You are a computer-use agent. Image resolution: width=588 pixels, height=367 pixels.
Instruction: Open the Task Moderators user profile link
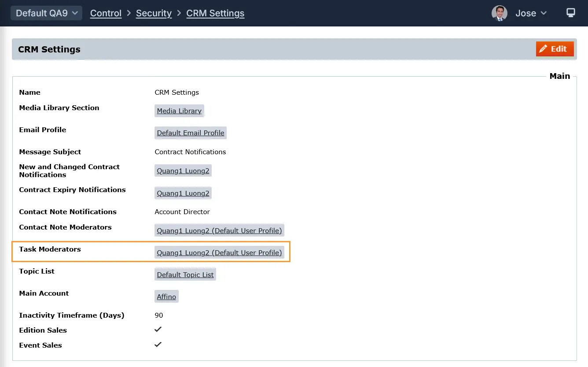point(219,253)
